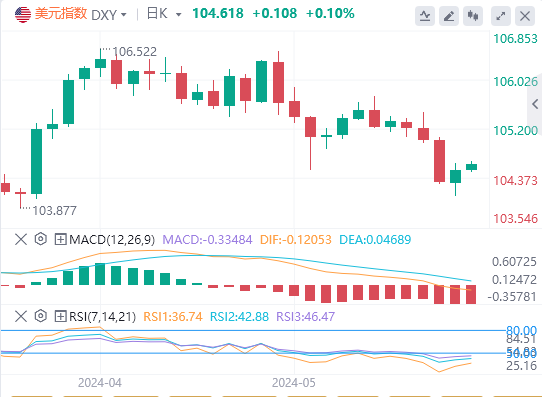Viewport: 542px width, 397px height.
Task: Close the chart with the X icon
Action: click(525, 16)
